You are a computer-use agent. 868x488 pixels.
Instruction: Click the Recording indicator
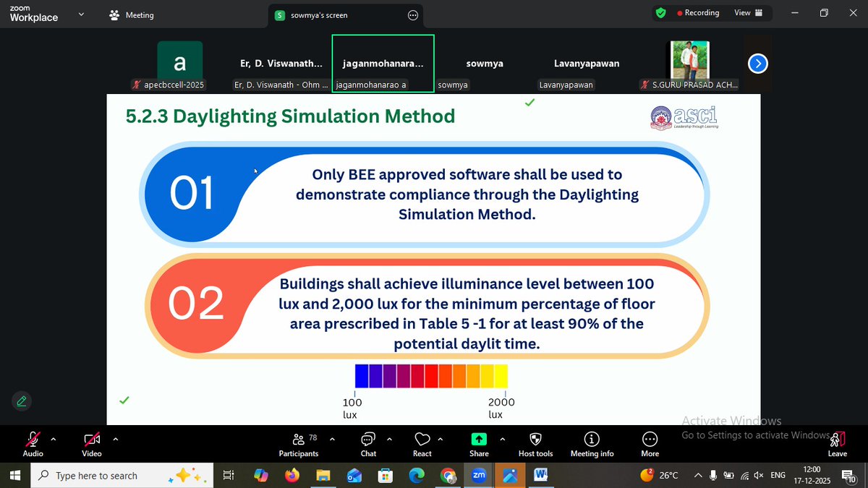(x=698, y=13)
